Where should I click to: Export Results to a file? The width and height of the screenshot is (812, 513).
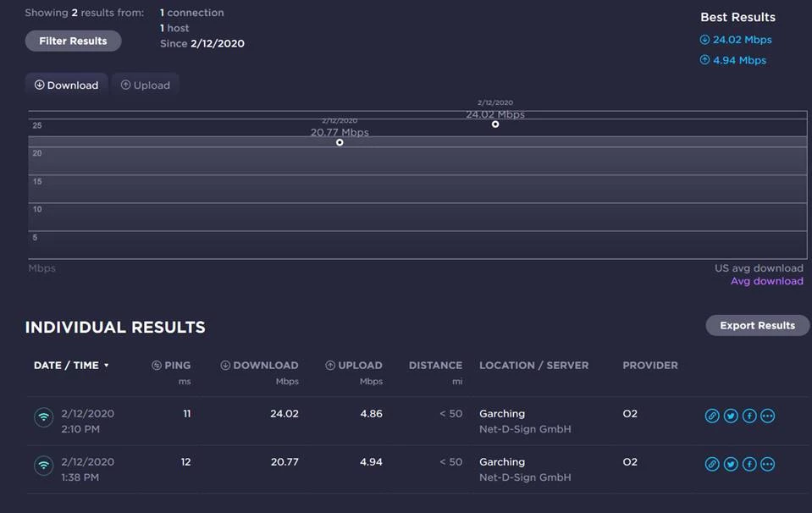point(757,326)
